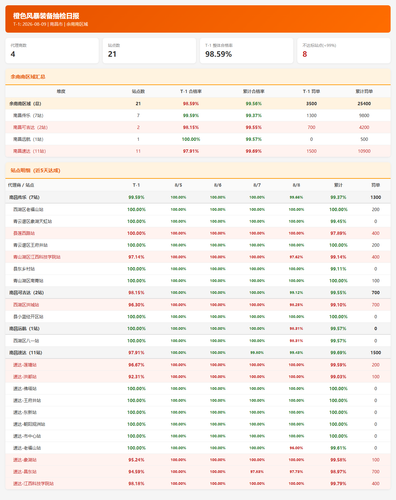Click the 99.10% cumulative rate cell
Image resolution: width=396 pixels, height=500 pixels.
[338, 305]
